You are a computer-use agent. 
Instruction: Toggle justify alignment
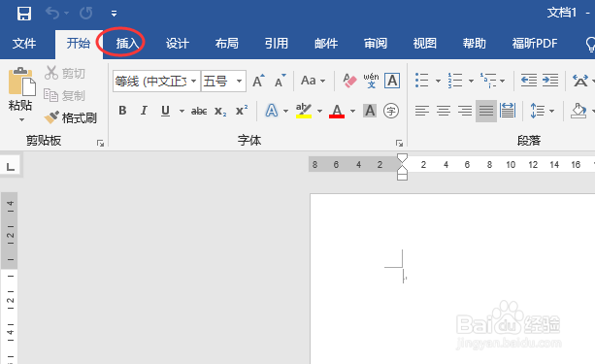point(486,111)
